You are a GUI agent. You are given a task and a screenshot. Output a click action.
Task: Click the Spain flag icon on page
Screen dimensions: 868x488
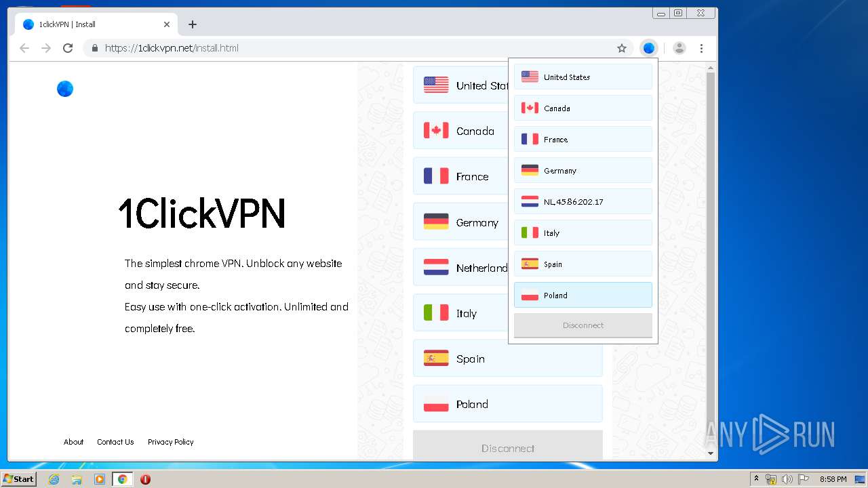click(436, 358)
